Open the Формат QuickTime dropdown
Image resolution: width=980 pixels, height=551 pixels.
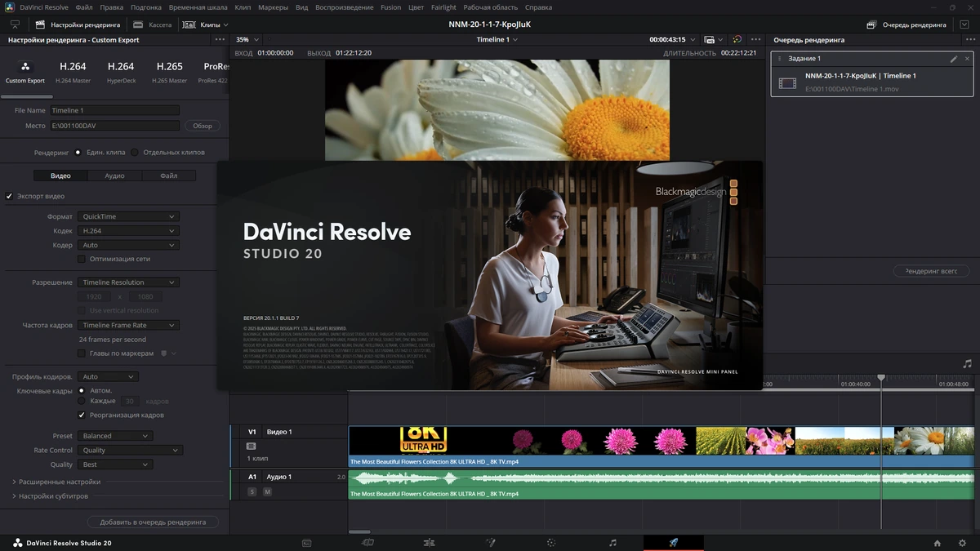coord(127,216)
